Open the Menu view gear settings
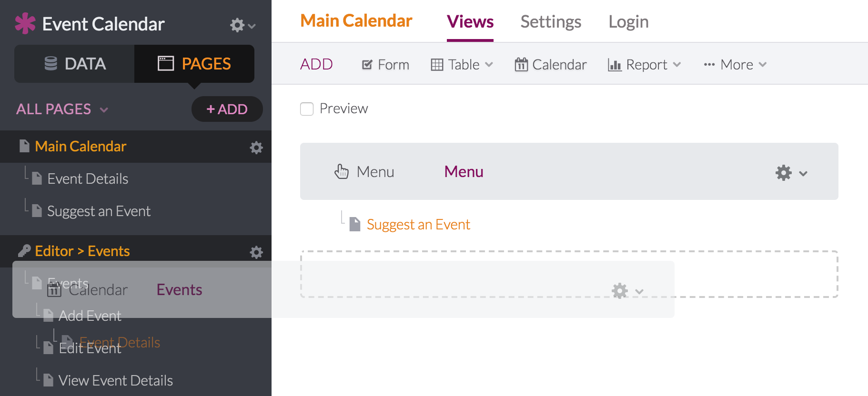The width and height of the screenshot is (868, 396). click(791, 173)
